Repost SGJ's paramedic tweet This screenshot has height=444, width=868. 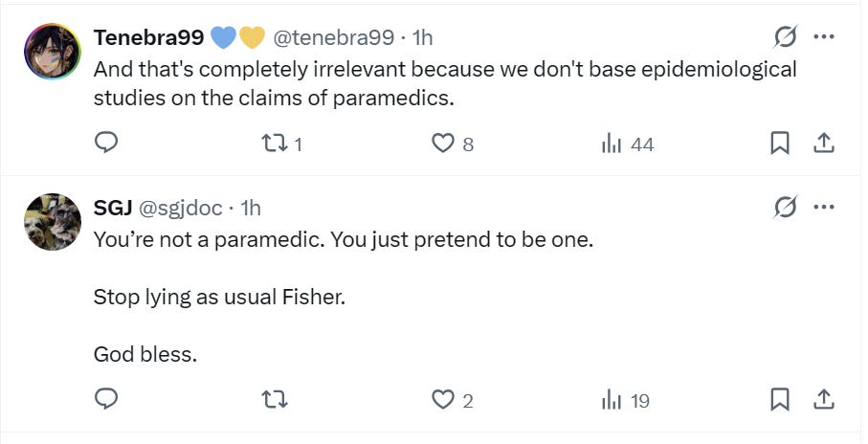pos(275,399)
